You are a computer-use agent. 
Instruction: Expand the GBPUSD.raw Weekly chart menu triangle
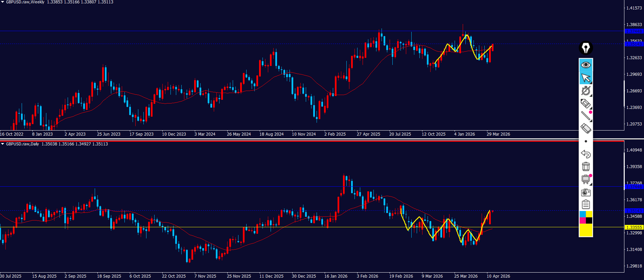[3, 2]
